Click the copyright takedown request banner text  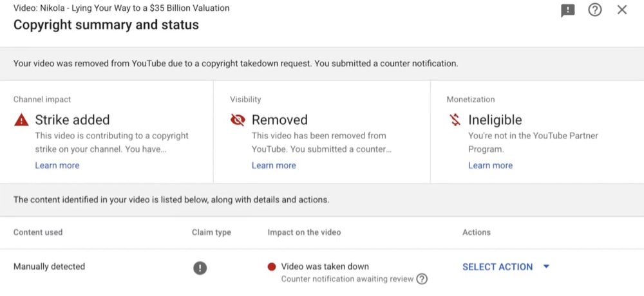click(x=236, y=64)
